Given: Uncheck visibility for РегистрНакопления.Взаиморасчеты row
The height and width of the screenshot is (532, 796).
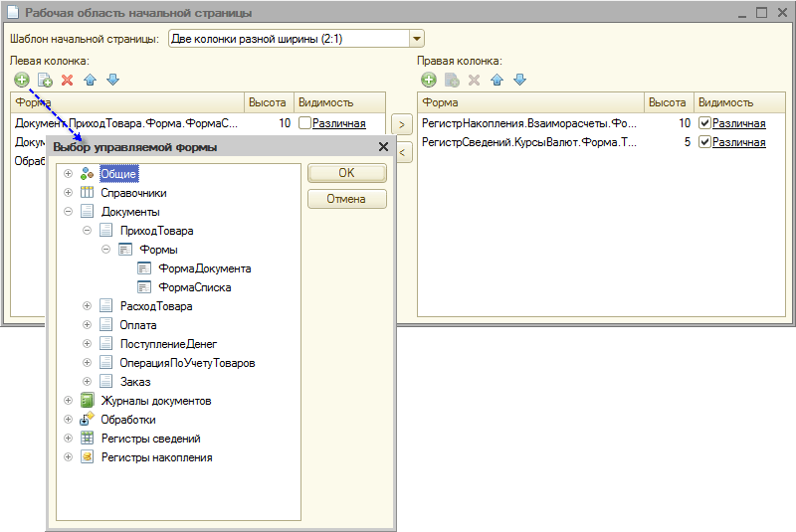Looking at the screenshot, I should [705, 123].
